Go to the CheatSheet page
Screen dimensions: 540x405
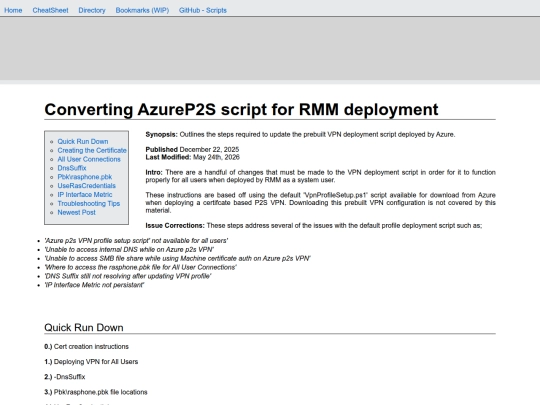click(50, 10)
